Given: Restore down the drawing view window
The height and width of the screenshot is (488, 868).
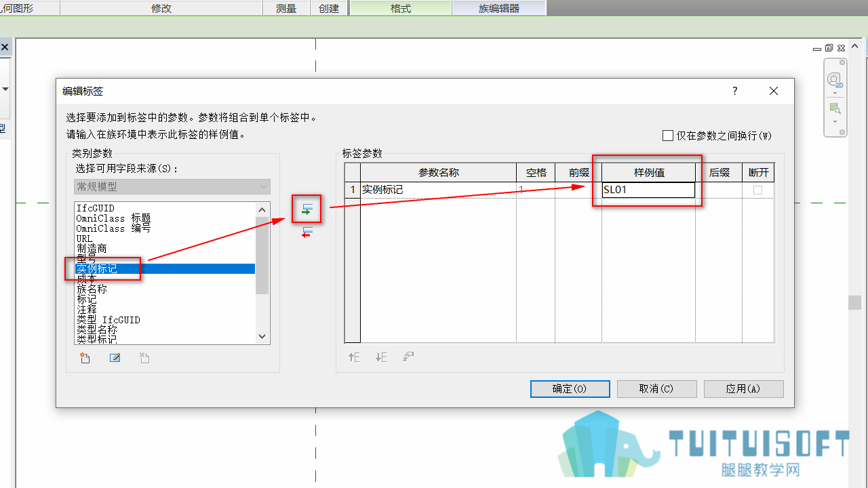Looking at the screenshot, I should click(829, 48).
